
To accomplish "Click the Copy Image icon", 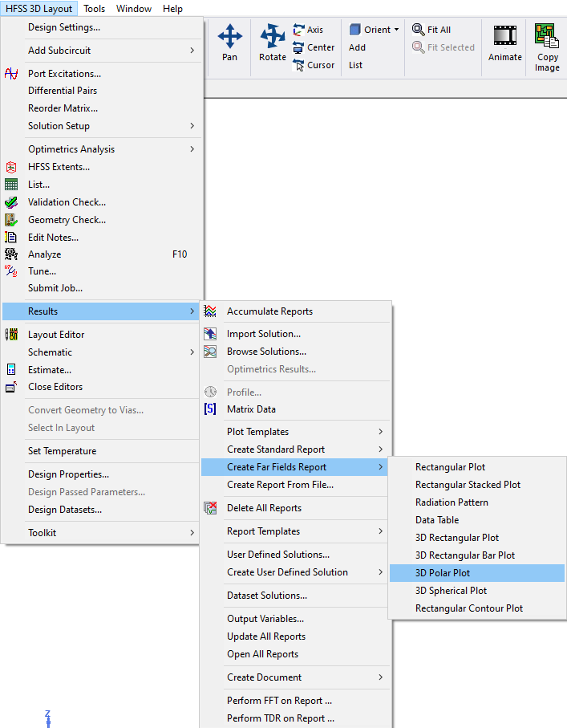I will [x=547, y=36].
